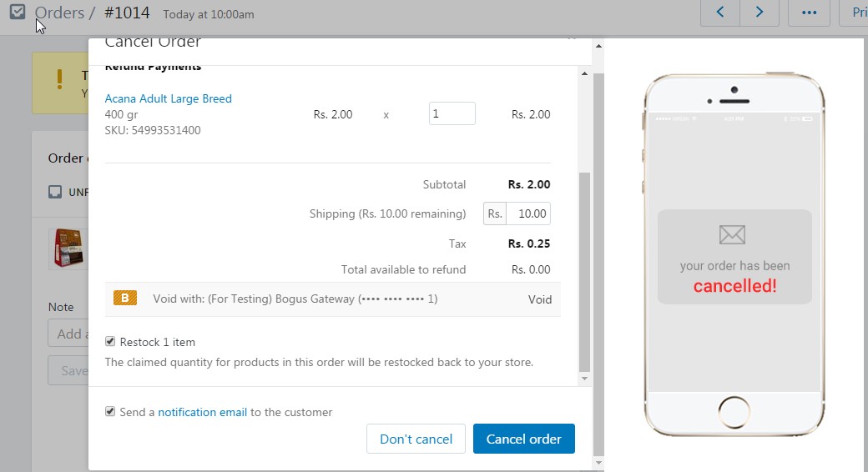Go to previous order with left arrow
This screenshot has height=472, width=868.
click(x=720, y=13)
